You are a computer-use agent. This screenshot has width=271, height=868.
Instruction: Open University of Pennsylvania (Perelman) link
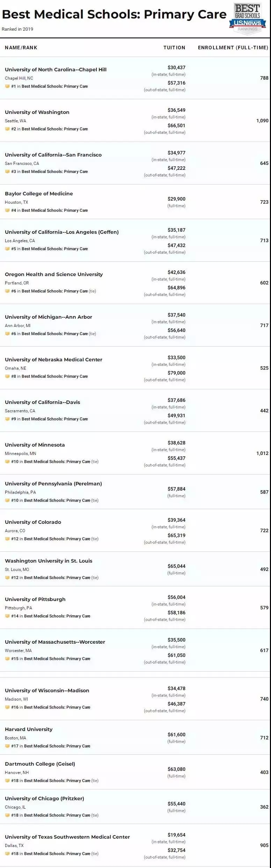point(53,484)
